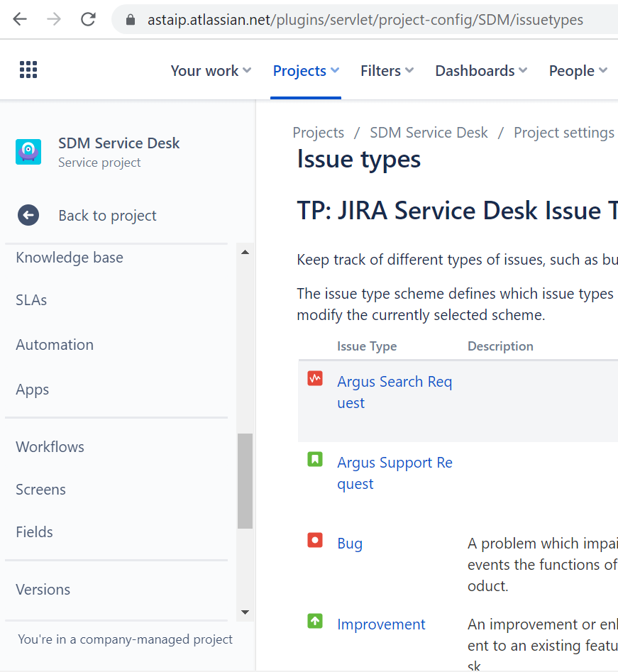Viewport: 618px width, 672px height.
Task: Open Versions in the sidebar
Action: 43,590
